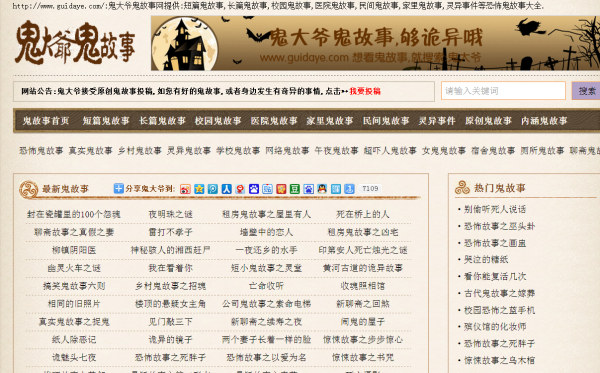
Task: Open 民间鬼故事 navigation item
Action: click(386, 121)
